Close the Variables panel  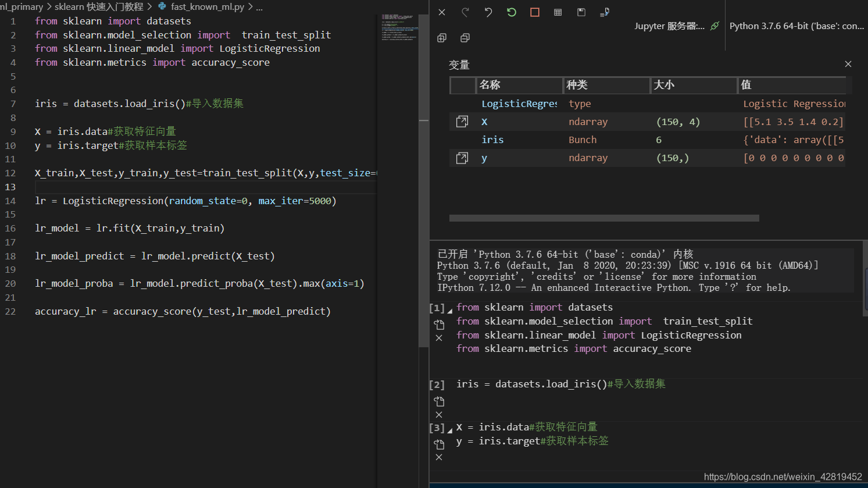pyautogui.click(x=848, y=64)
